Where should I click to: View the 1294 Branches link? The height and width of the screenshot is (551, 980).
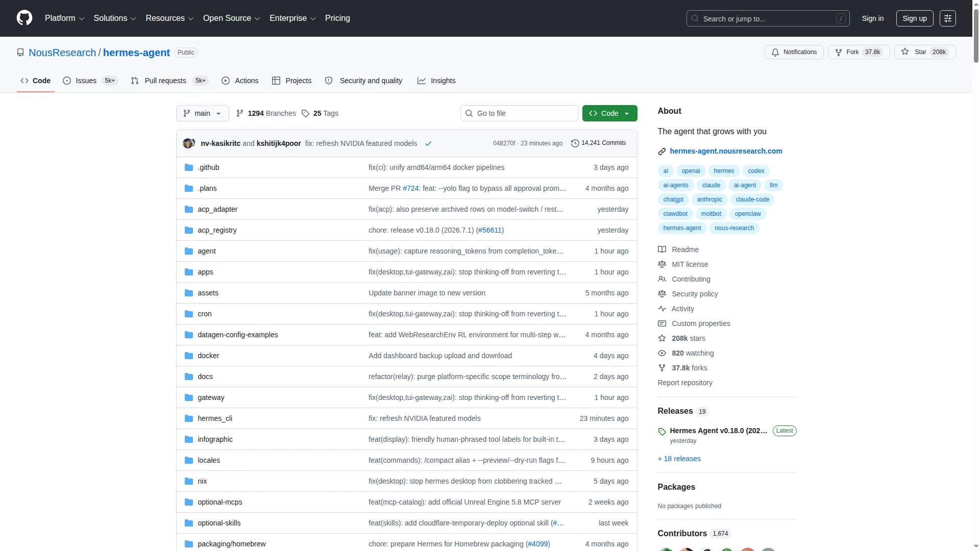tap(266, 113)
